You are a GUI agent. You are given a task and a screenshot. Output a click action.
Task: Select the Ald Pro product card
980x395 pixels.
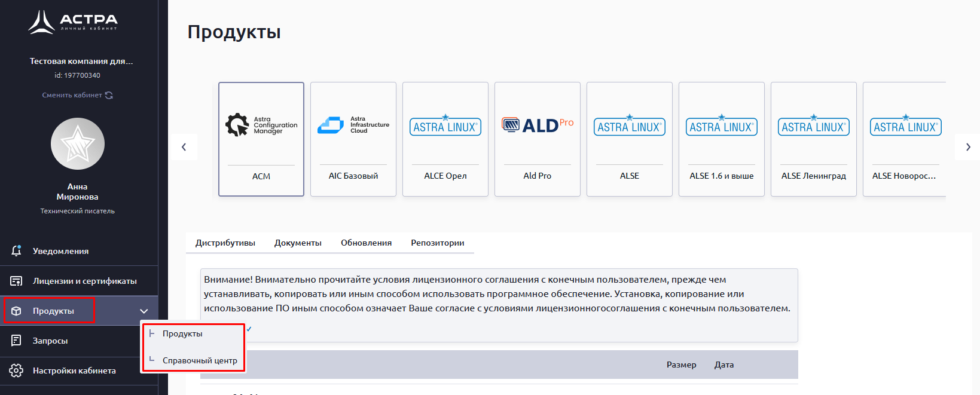coord(538,139)
